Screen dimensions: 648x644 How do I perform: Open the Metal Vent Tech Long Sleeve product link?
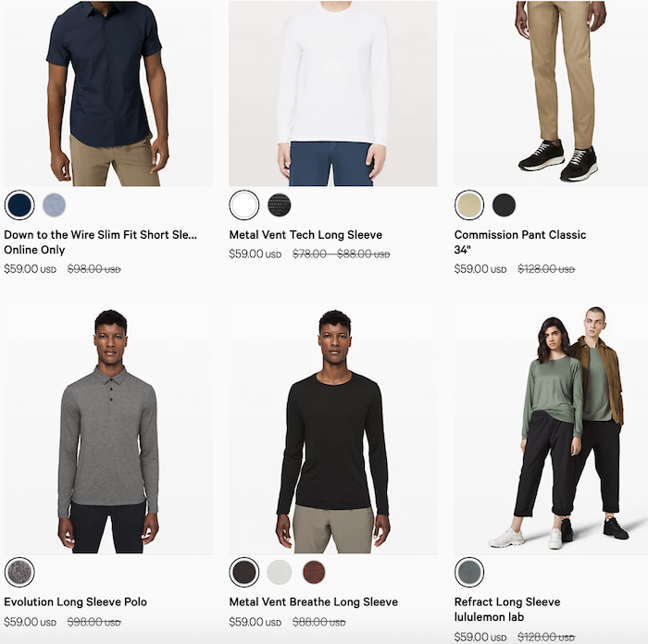click(305, 235)
